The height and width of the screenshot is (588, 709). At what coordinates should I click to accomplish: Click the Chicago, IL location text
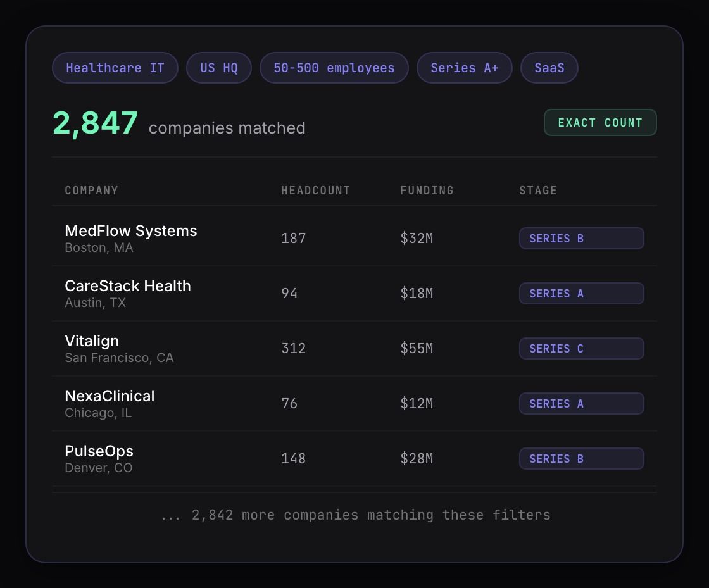click(98, 413)
